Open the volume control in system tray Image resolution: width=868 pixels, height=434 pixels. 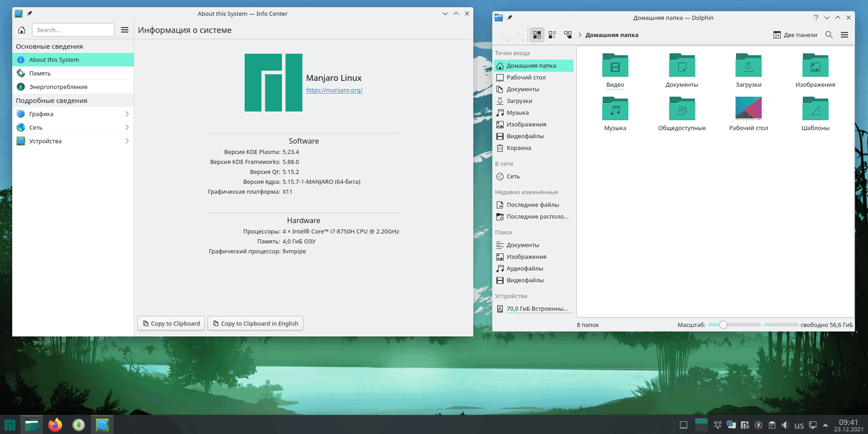tap(785, 425)
